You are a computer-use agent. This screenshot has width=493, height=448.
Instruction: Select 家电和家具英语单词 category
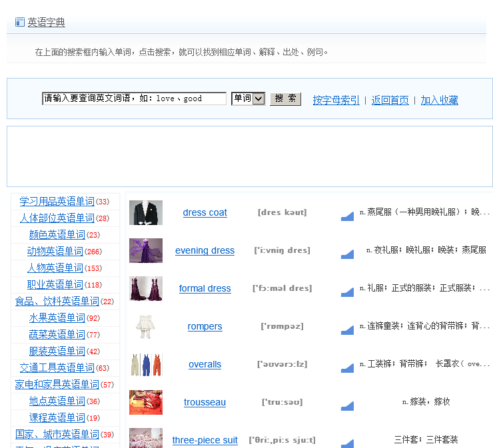57,385
